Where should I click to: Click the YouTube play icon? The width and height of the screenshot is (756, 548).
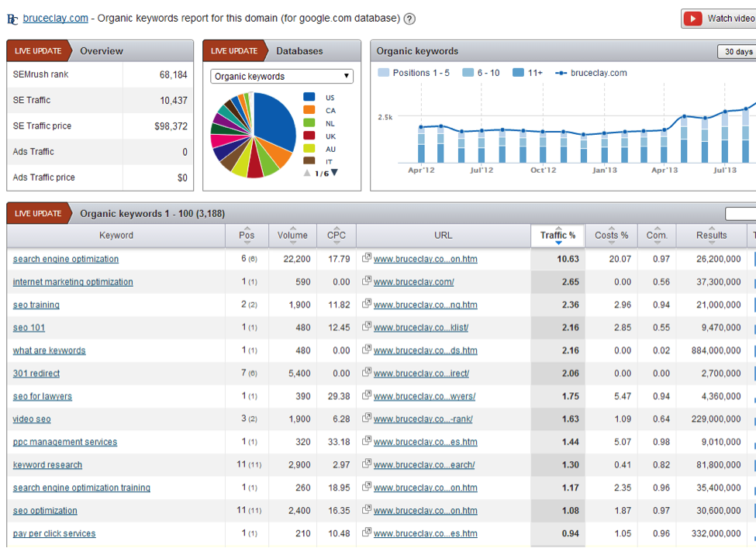[x=693, y=19]
